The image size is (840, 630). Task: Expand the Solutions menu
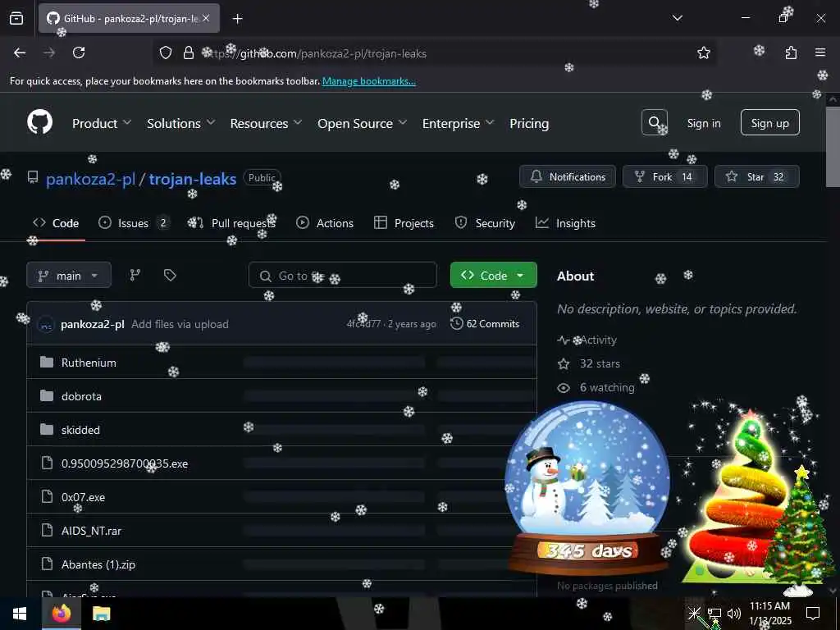(x=181, y=123)
